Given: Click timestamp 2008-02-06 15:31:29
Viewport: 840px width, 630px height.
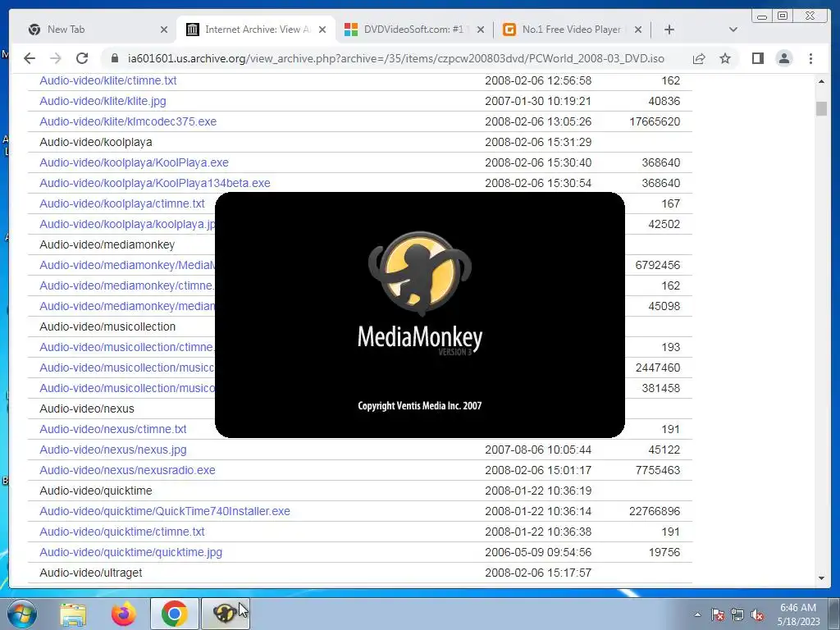Looking at the screenshot, I should 538,142.
